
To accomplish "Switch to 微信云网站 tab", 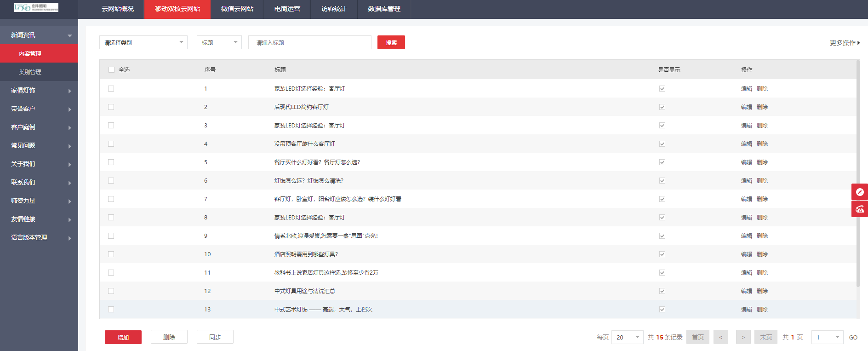I will 237,9.
